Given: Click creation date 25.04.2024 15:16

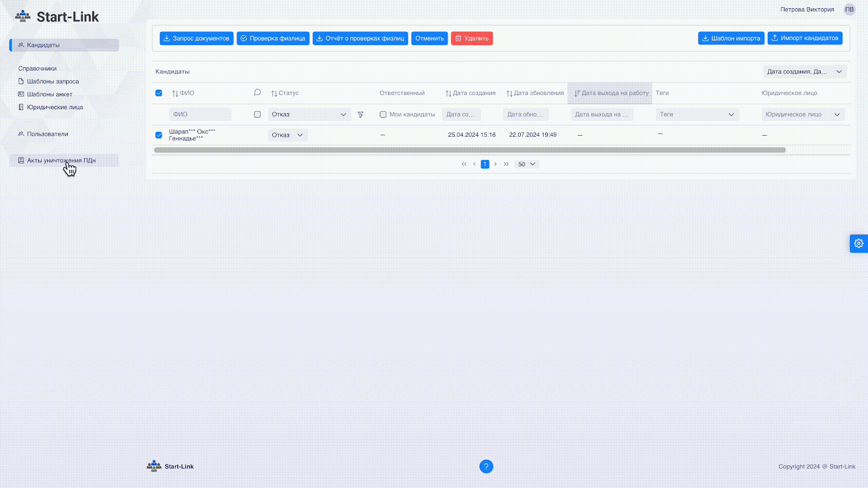Looking at the screenshot, I should pyautogui.click(x=472, y=135).
